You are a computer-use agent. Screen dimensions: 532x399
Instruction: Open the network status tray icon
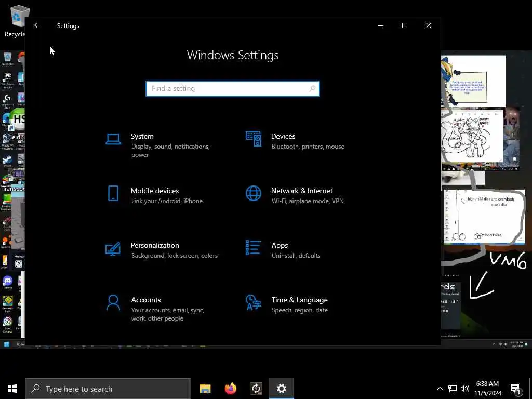(453, 389)
